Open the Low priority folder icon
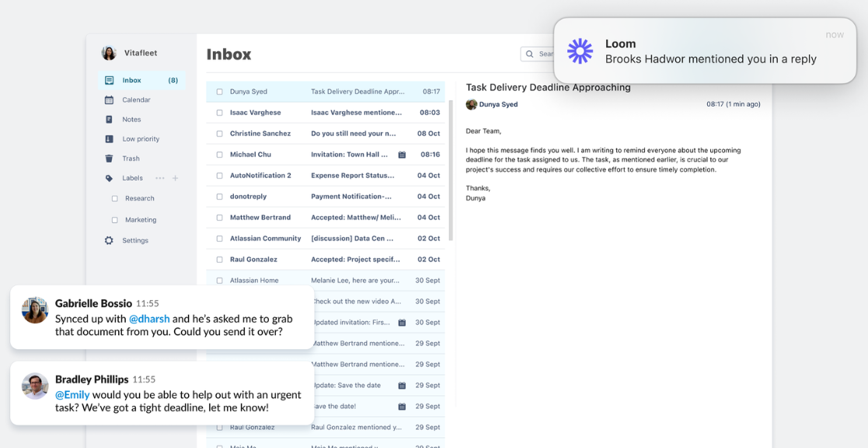The height and width of the screenshot is (448, 868). pyautogui.click(x=109, y=139)
